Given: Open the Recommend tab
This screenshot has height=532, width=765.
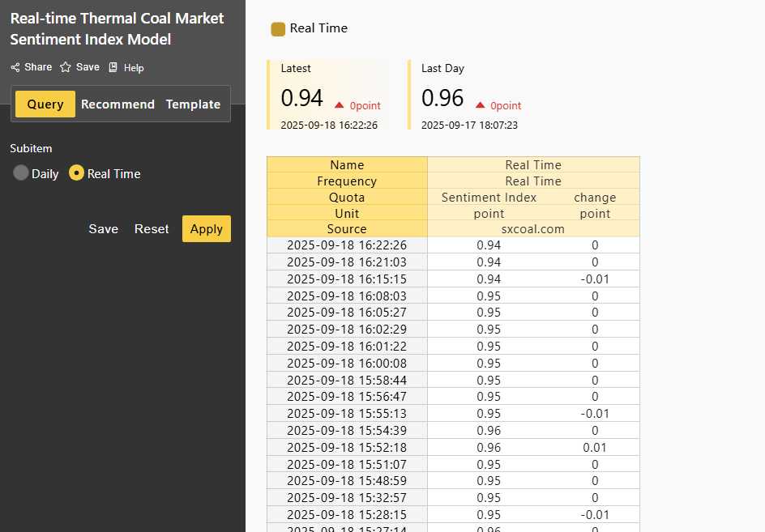Looking at the screenshot, I should [x=118, y=104].
